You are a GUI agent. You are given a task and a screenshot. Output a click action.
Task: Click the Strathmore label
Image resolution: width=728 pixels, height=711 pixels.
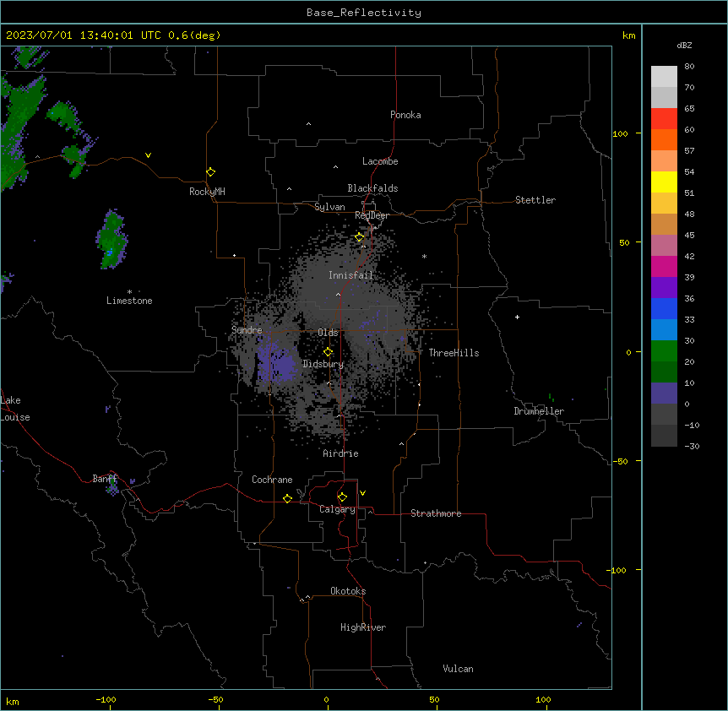click(436, 513)
